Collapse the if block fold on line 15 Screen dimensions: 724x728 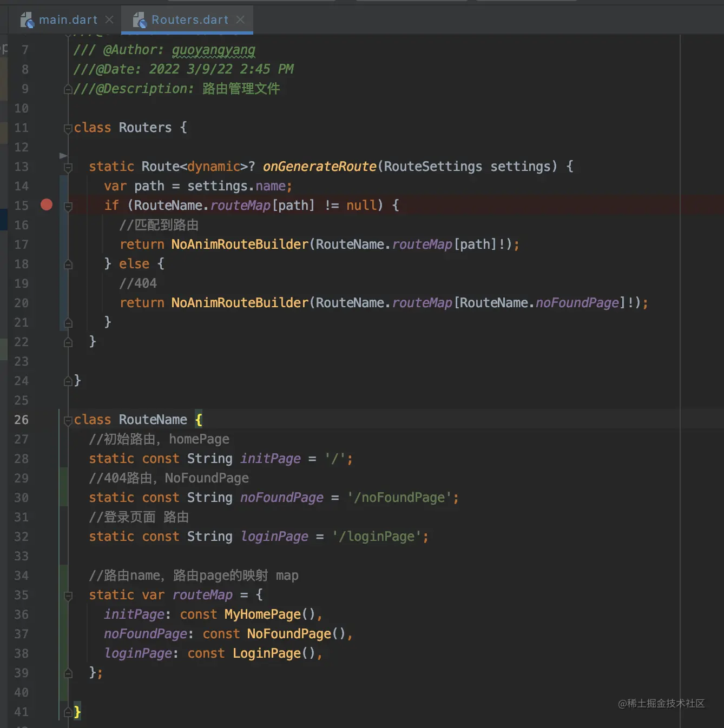68,207
